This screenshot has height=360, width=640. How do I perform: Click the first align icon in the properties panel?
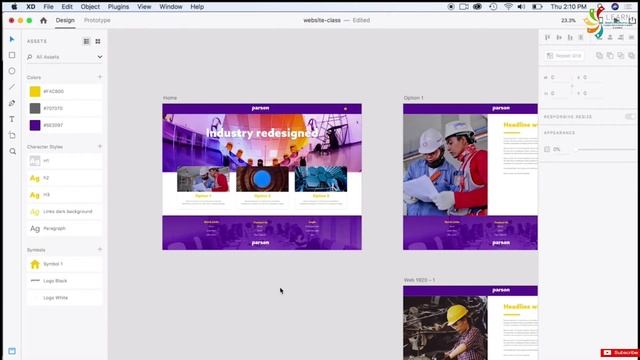[548, 38]
